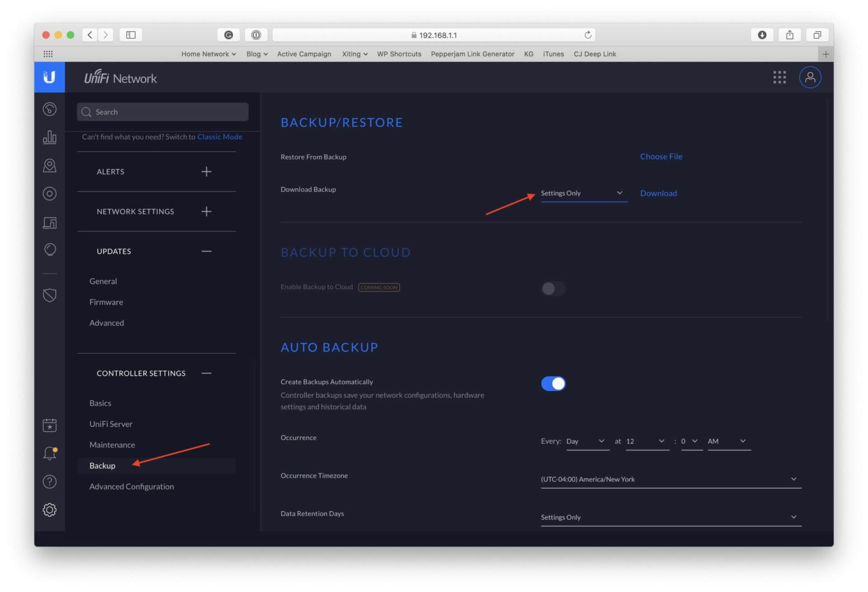This screenshot has width=868, height=592.
Task: Toggle Create Backups Automatically switch
Action: pos(553,384)
